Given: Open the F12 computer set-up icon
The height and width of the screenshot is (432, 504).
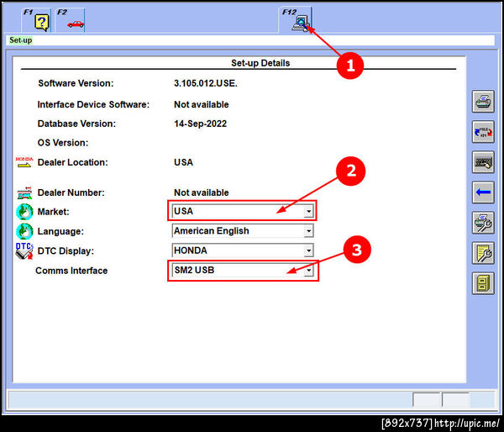Looking at the screenshot, I should pos(301,24).
